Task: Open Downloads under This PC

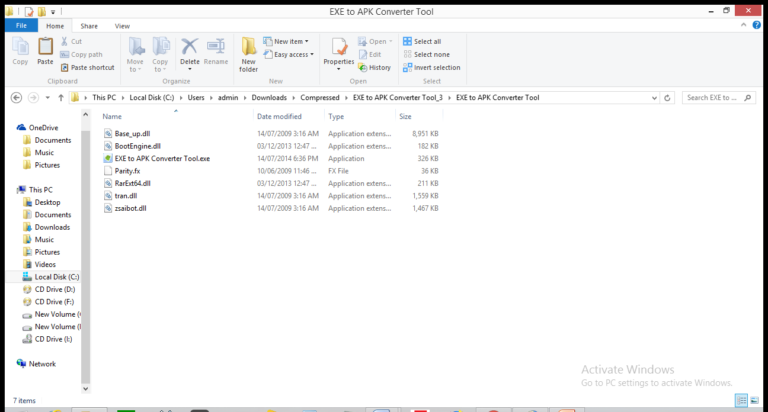Action: tap(52, 227)
